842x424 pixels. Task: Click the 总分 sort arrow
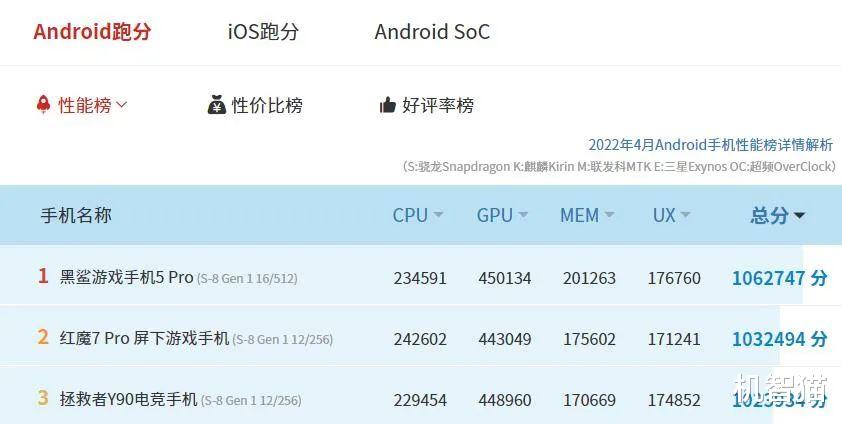[800, 216]
